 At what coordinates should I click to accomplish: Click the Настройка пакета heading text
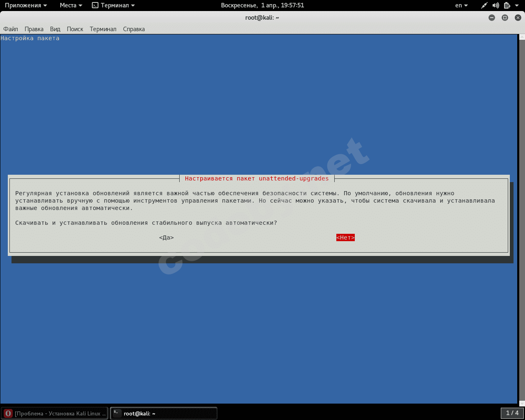[x=30, y=38]
